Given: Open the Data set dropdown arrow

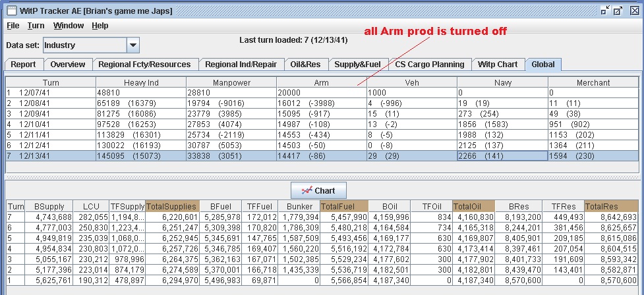Looking at the screenshot, I should coord(133,45).
